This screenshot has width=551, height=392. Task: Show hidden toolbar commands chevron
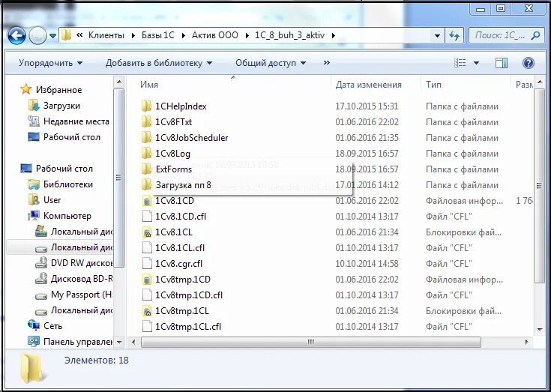(x=327, y=62)
